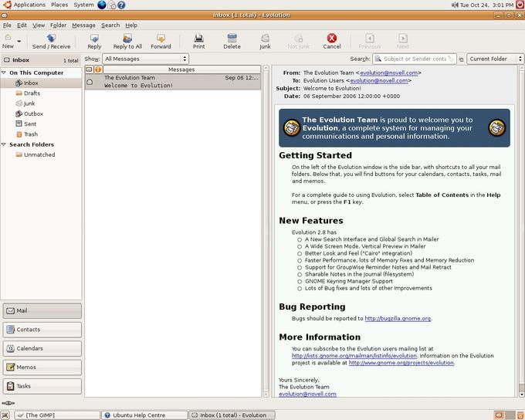Image resolution: width=525 pixels, height=420 pixels.
Task: Switch to the Mail component
Action: point(42,311)
